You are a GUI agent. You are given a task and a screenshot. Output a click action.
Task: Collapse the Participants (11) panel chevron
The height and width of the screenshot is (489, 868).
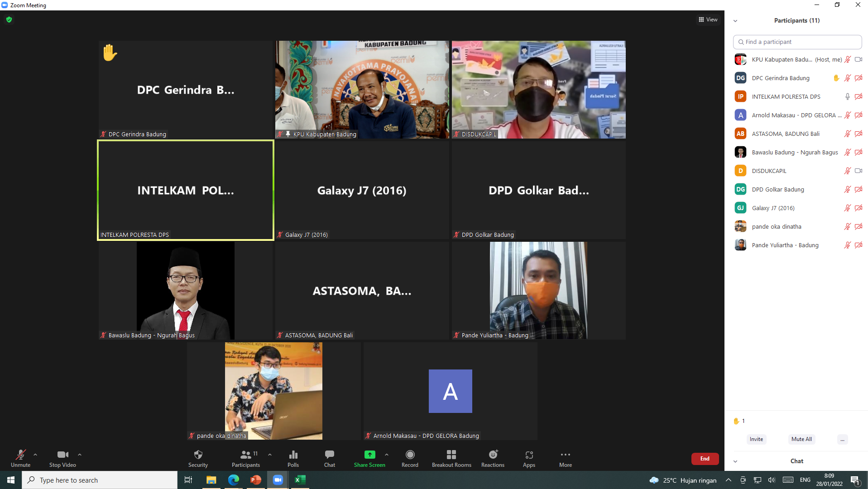(x=735, y=21)
